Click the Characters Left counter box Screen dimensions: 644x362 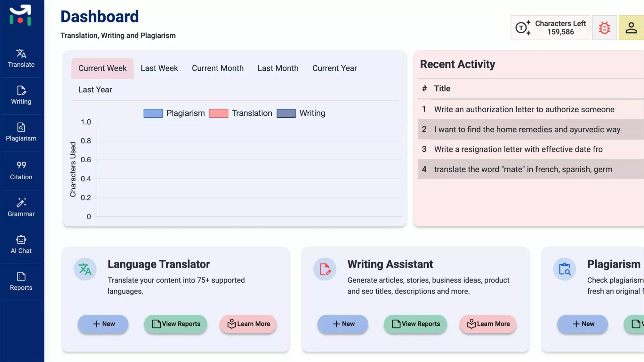(550, 28)
